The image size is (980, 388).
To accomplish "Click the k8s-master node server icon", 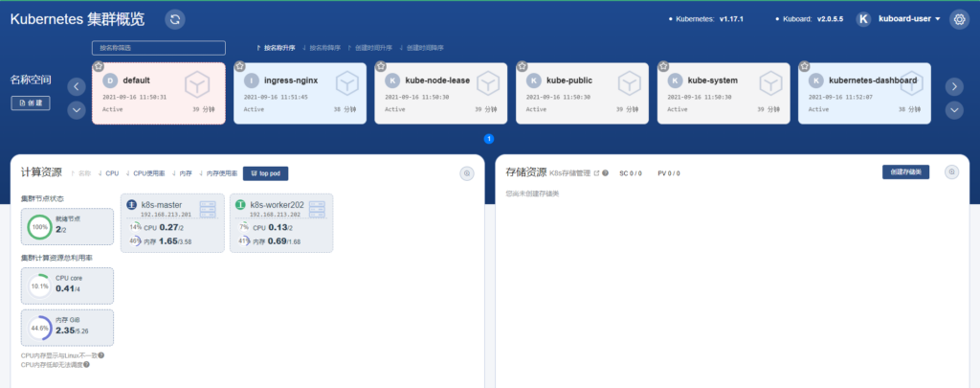I will click(x=208, y=209).
